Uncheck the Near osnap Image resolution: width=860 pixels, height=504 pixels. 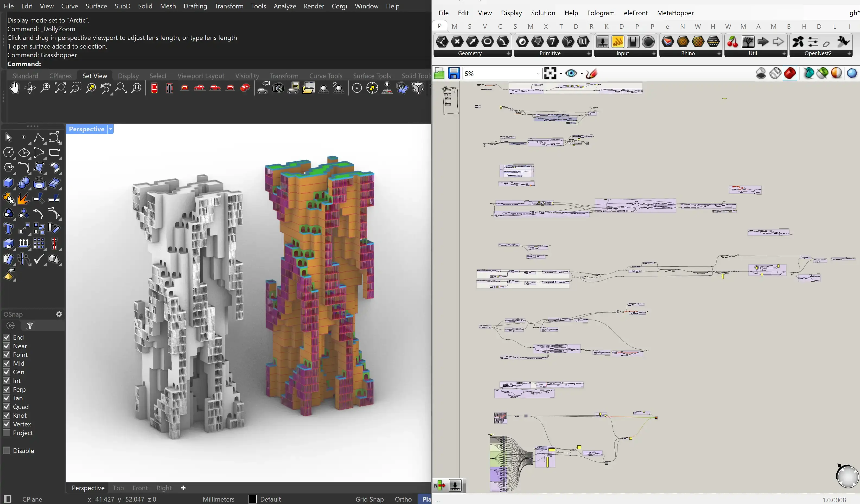(7, 346)
